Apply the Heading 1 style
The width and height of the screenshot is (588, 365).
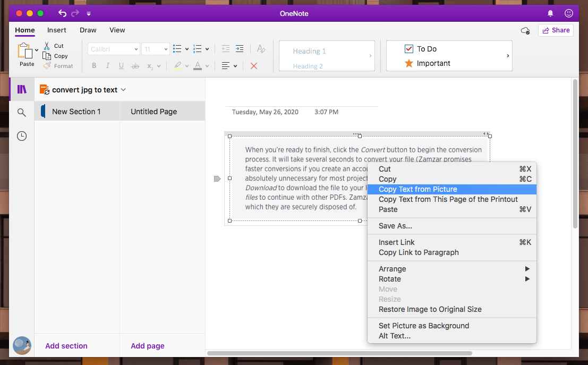coord(309,51)
